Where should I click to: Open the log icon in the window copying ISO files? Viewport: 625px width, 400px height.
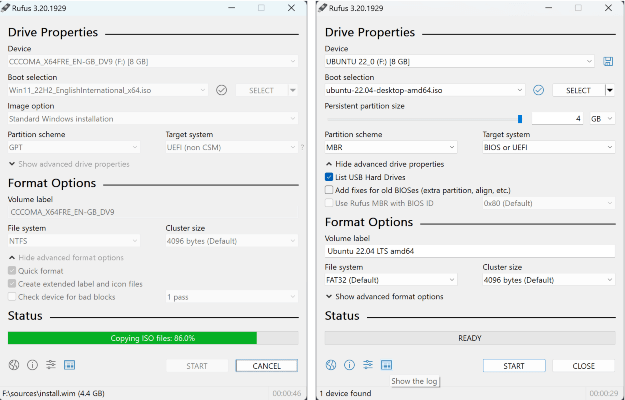click(69, 365)
